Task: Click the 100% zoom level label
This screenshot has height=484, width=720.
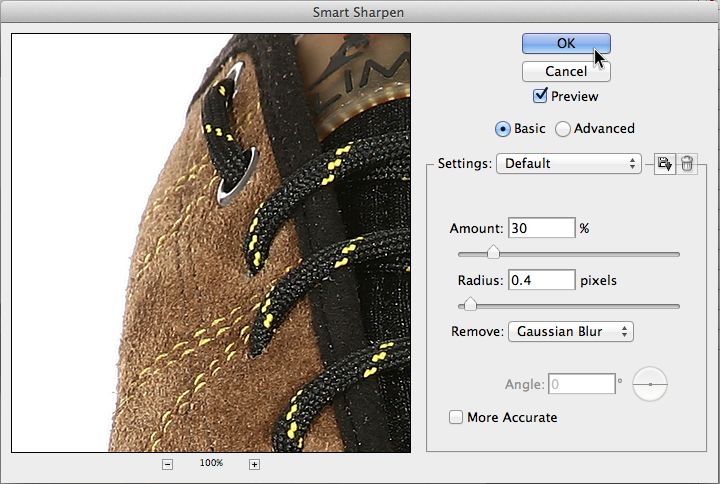Action: [211, 464]
